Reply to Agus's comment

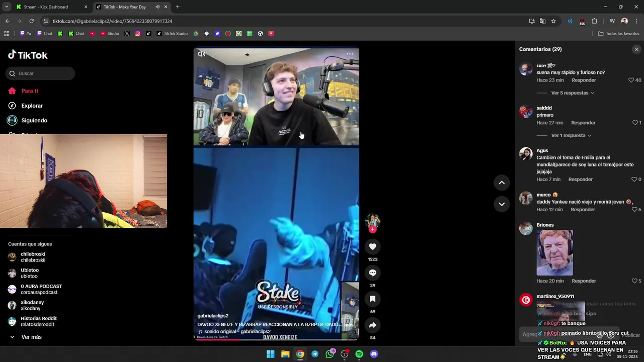(581, 179)
